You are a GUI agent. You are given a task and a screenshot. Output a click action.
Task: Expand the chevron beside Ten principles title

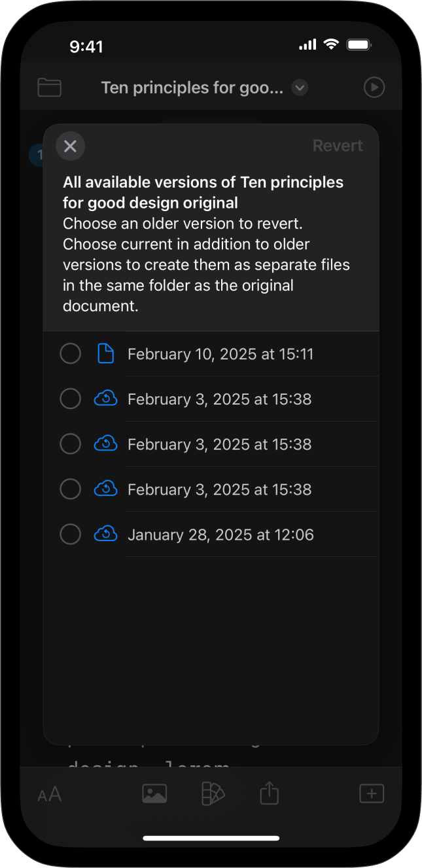pos(299,87)
